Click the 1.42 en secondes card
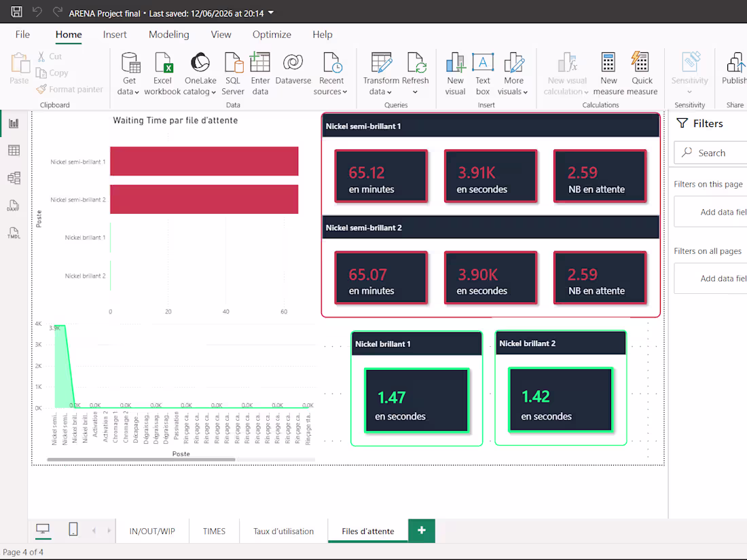Screen dimensions: 747x560 point(561,400)
